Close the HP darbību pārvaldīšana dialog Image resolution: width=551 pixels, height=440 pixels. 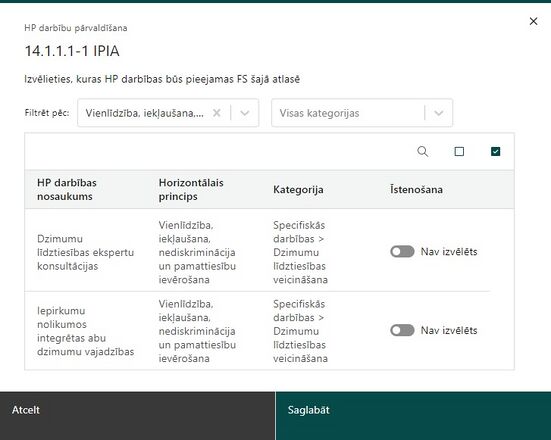533,21
